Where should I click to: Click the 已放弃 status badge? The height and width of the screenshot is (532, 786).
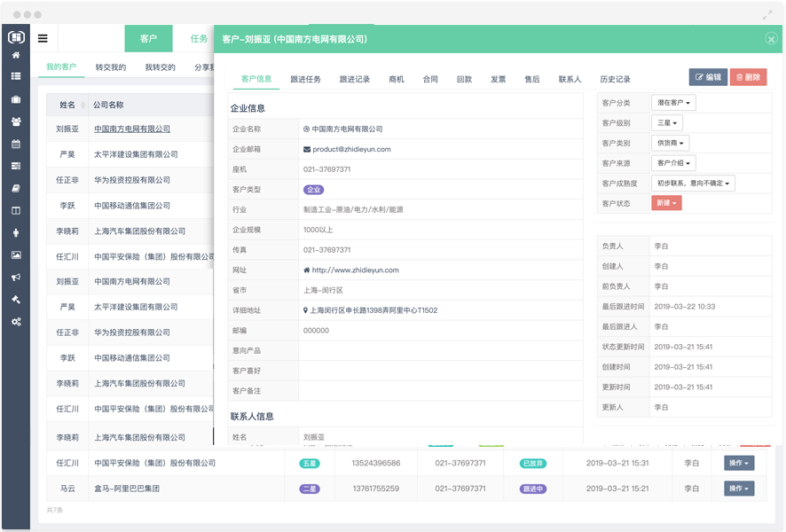point(532,464)
